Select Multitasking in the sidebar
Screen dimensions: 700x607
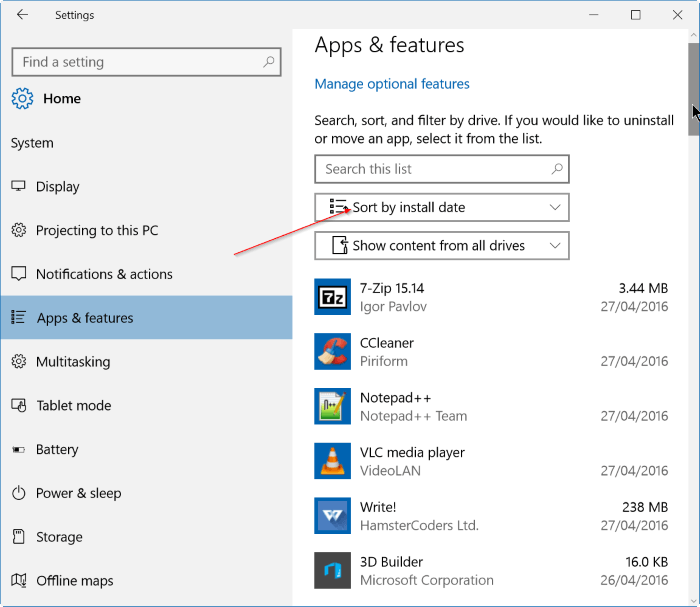click(x=72, y=362)
